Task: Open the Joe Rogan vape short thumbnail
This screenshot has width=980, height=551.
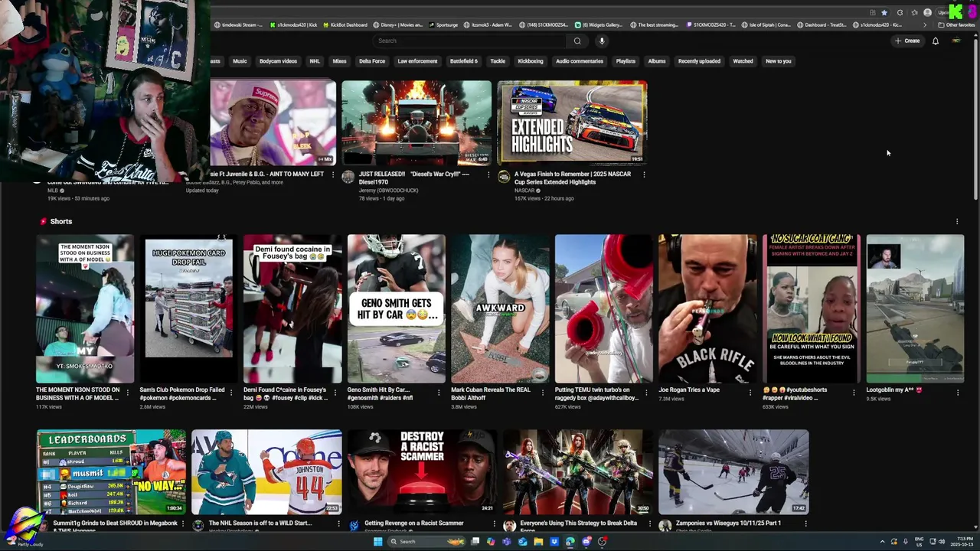Action: pyautogui.click(x=707, y=308)
